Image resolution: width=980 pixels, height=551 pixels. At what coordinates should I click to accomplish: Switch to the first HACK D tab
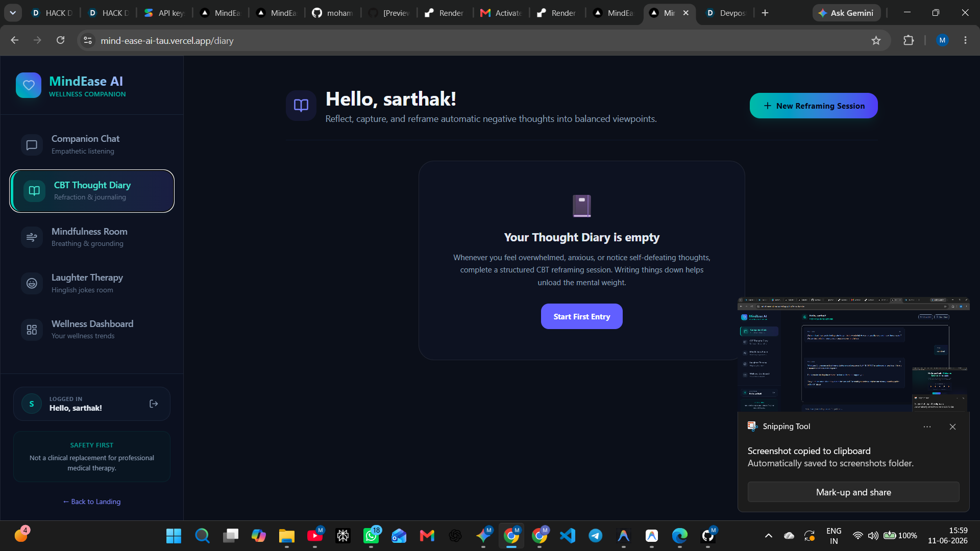click(52, 13)
